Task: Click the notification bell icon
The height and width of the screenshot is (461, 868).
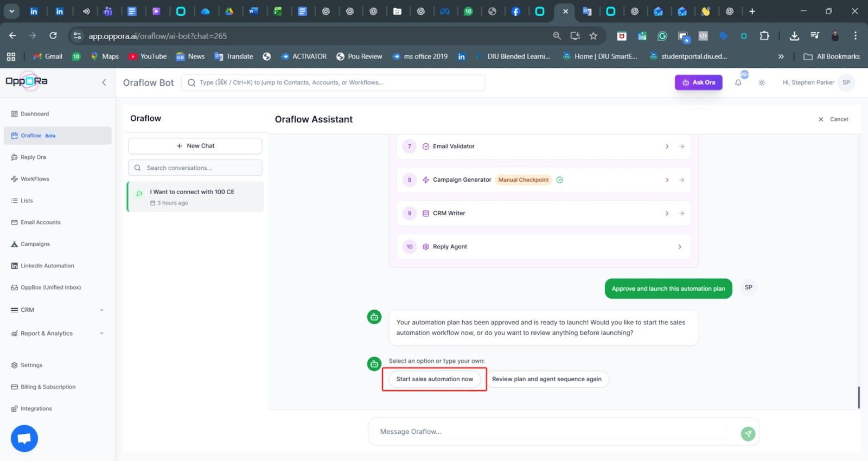Action: (x=738, y=83)
